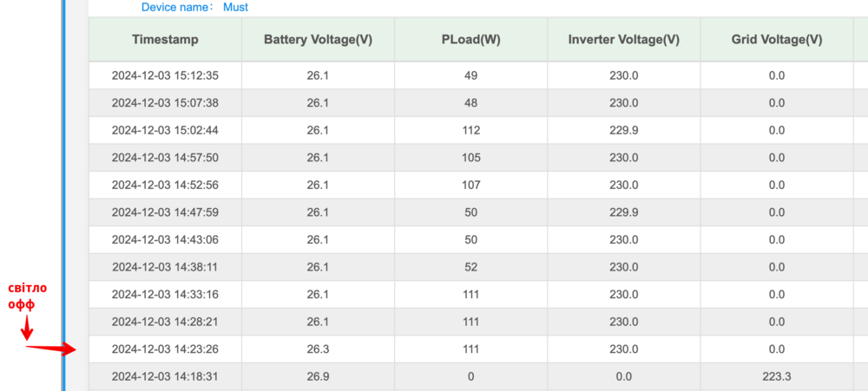This screenshot has width=868, height=391.
Task: Click the PLoad value 112
Action: point(470,130)
